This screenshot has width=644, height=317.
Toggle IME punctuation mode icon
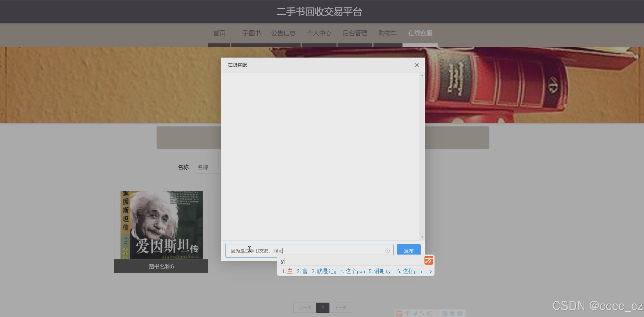422,313
